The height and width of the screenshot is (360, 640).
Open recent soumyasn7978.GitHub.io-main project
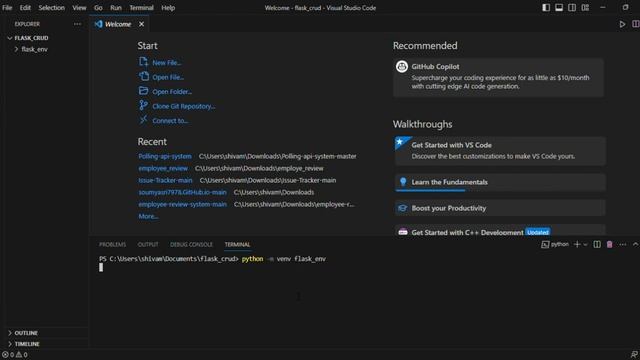pyautogui.click(x=182, y=192)
